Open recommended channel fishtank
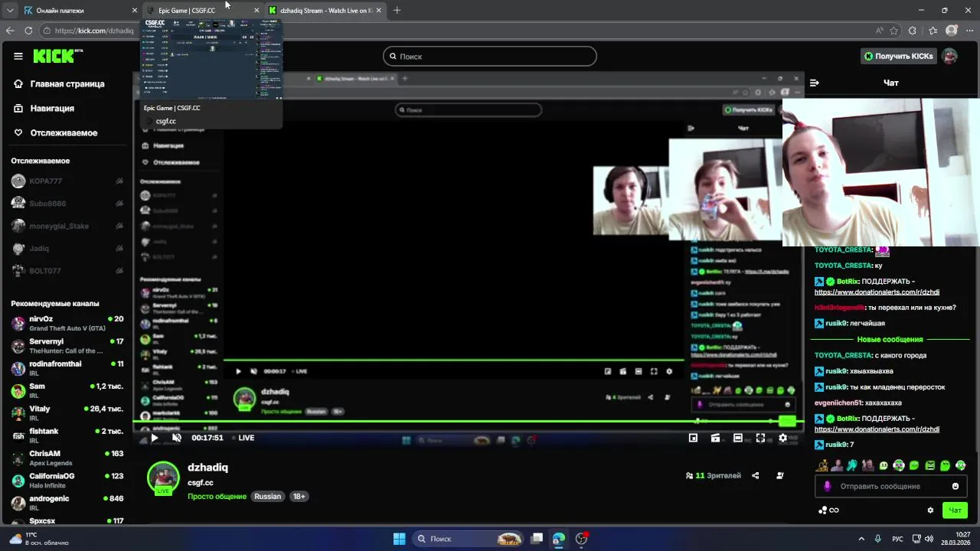Screen dimensions: 980x551 coord(67,435)
